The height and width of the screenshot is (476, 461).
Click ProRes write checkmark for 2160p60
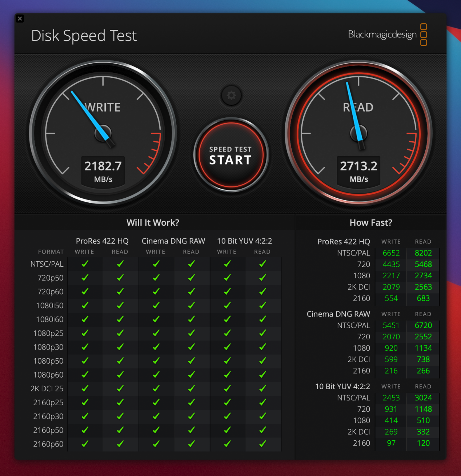click(x=85, y=444)
